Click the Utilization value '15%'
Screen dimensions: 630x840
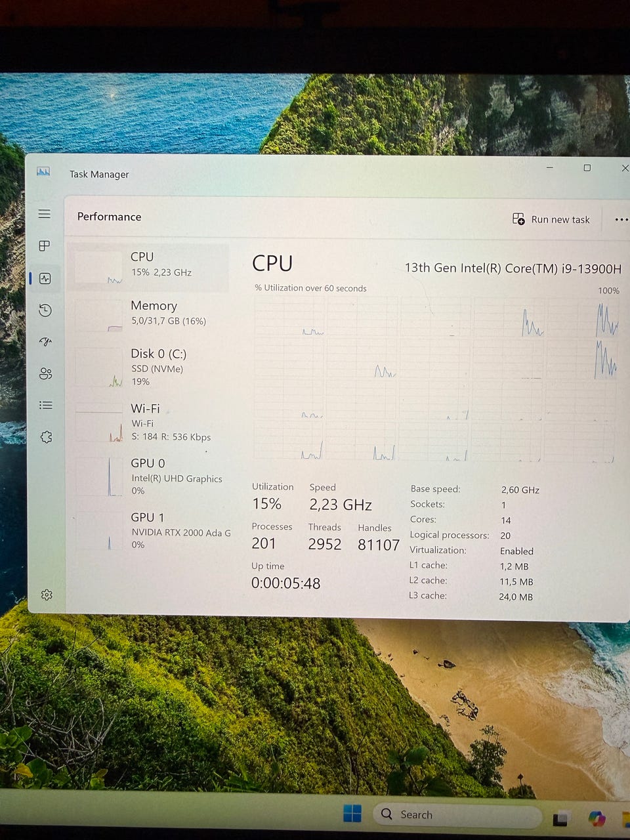tap(266, 504)
